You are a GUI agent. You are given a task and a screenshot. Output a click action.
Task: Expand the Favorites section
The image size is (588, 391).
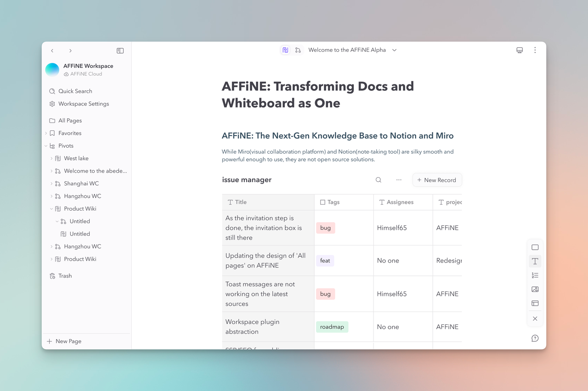(x=46, y=133)
